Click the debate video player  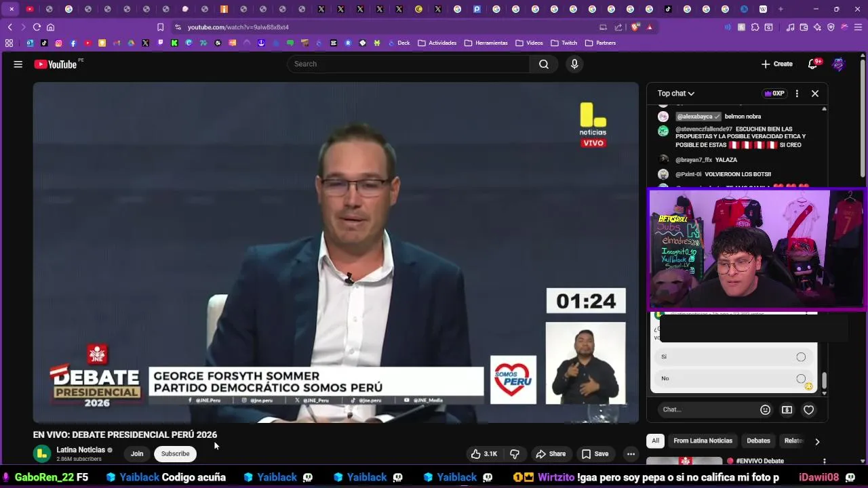336,253
